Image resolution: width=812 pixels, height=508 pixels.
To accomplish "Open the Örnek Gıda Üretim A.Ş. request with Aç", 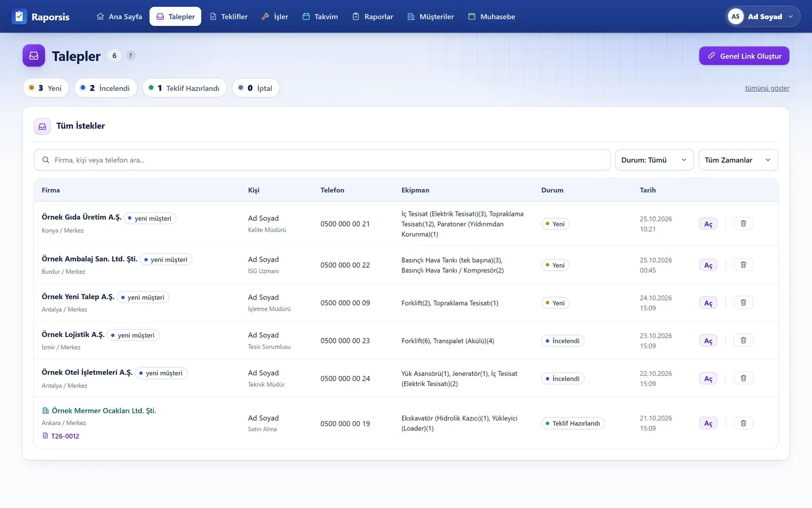I will coord(708,224).
